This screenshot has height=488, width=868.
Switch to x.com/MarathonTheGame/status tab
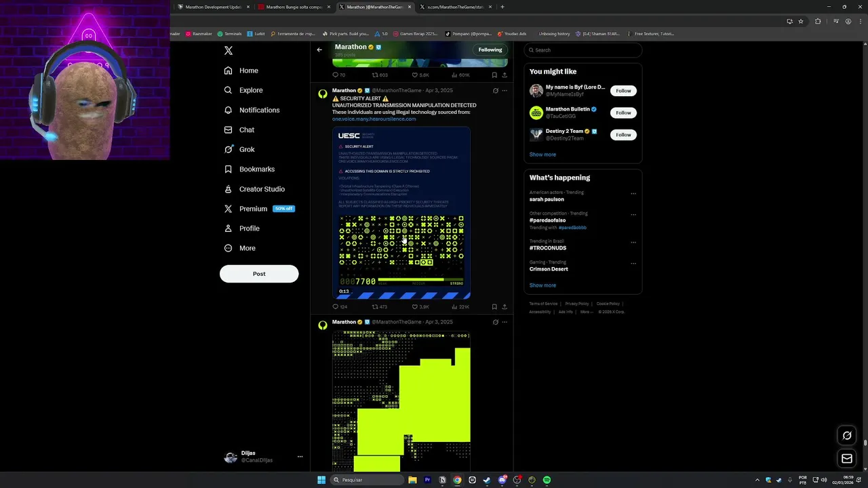(x=456, y=7)
